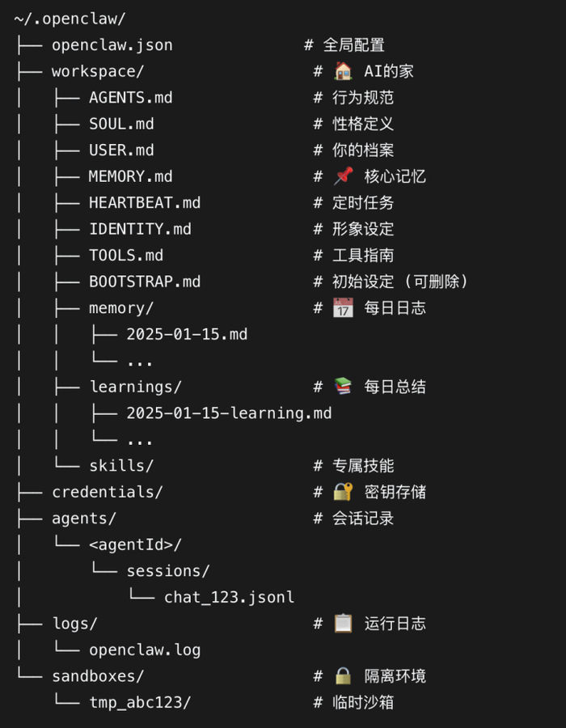Click the lock-and-key emoji beside credentials
566x728 pixels.
(343, 492)
